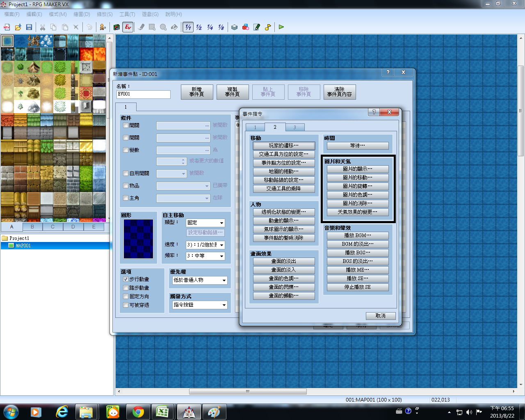Viewport: 525px width, 420px height.
Task: Open the Resource Manager icon
Action: 245,27
